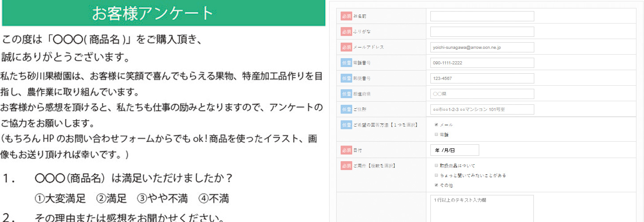Click the 郵便番号 label text
Viewport: 644px width, 222px height.
(362, 78)
